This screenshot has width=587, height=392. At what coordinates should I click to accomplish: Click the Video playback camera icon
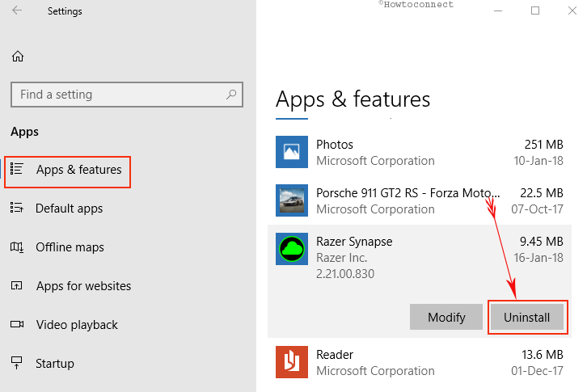pos(17,324)
